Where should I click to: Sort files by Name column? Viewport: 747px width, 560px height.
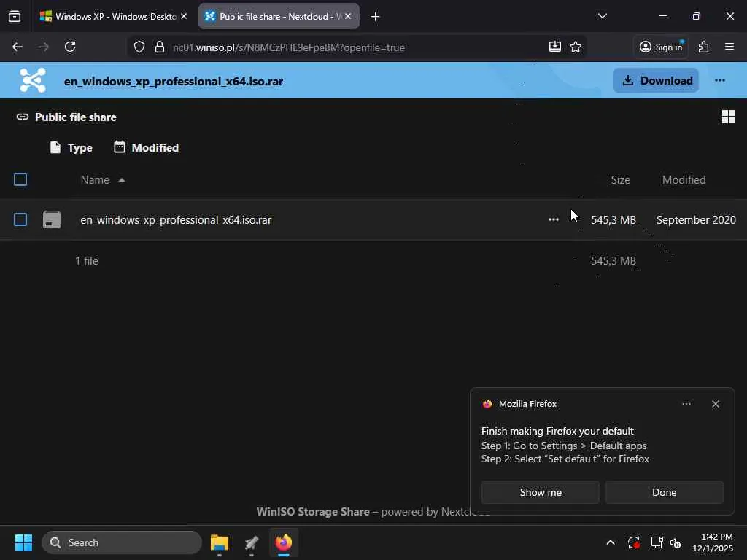(x=102, y=180)
